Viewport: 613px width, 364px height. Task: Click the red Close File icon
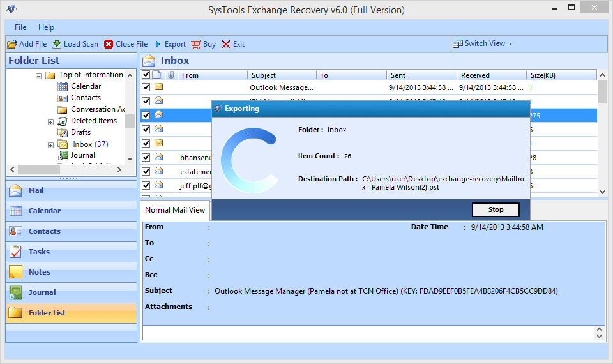[x=109, y=44]
